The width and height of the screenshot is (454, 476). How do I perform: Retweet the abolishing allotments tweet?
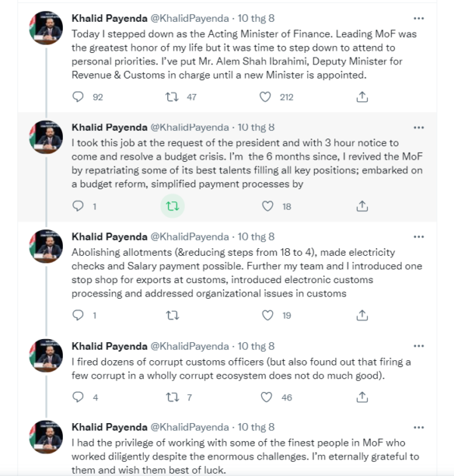click(172, 315)
